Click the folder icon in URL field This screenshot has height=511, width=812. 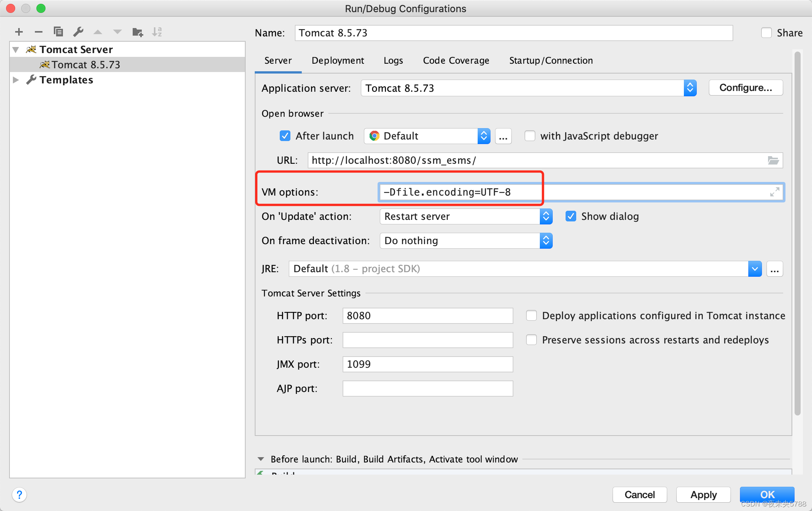click(x=773, y=160)
